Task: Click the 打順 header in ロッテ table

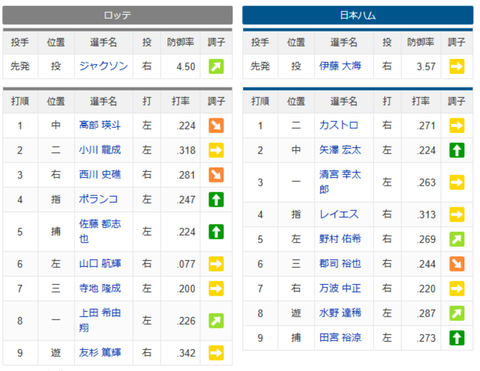Action: tap(20, 101)
